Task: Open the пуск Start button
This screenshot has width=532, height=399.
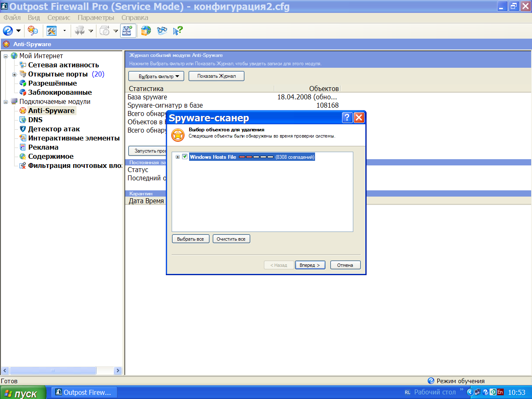Action: click(x=23, y=393)
